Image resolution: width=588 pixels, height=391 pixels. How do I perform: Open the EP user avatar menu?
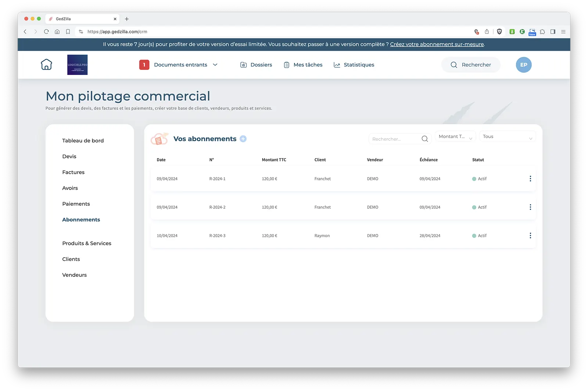point(524,65)
